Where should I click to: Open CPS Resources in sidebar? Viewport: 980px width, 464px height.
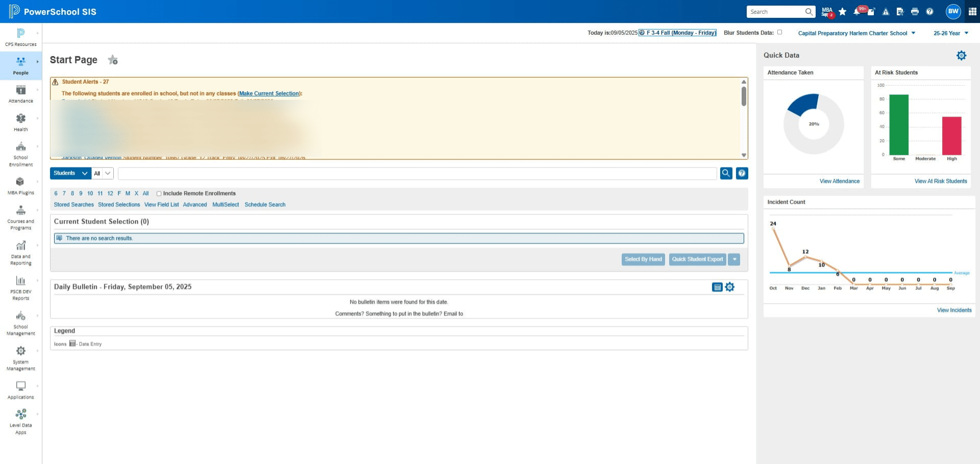point(20,37)
